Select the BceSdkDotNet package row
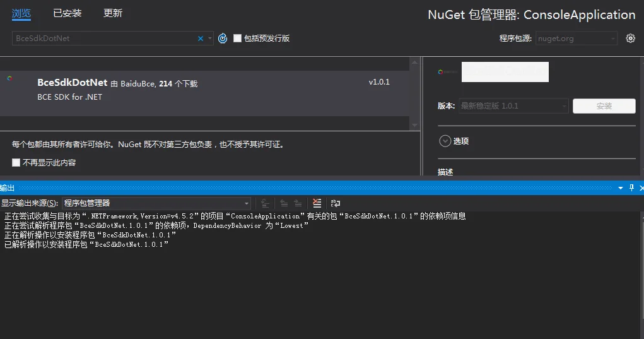The height and width of the screenshot is (339, 644). [204, 93]
